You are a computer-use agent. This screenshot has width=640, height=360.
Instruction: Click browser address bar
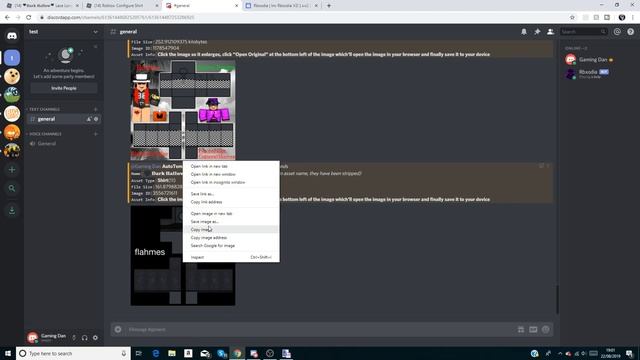click(x=302, y=18)
